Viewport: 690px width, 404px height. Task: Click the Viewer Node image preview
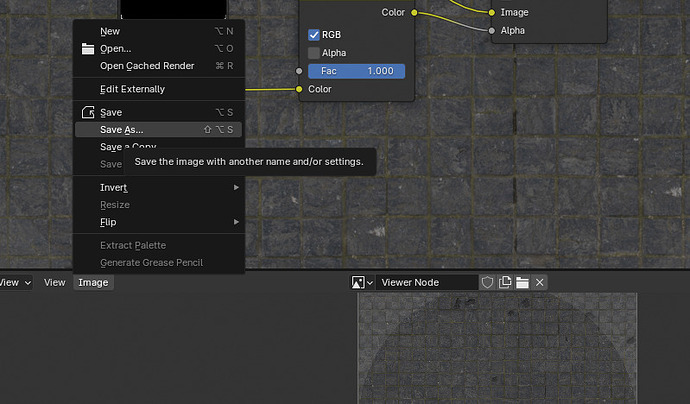pos(497,348)
